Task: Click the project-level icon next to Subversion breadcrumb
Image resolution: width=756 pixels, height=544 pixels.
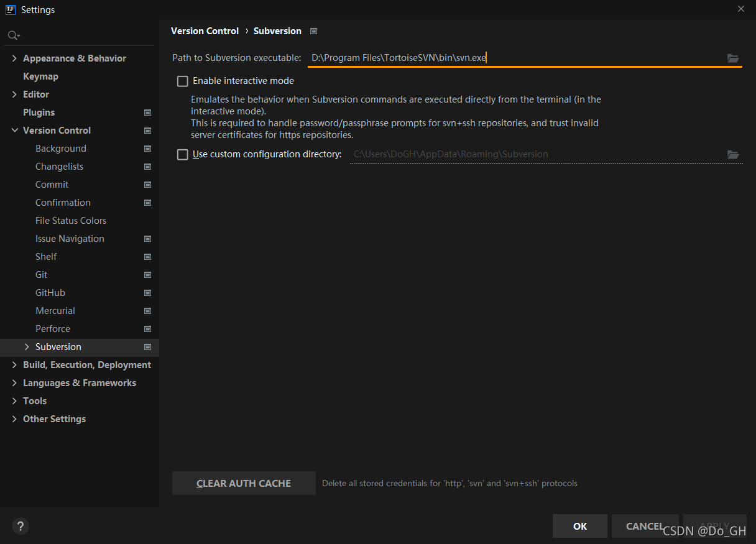Action: point(314,31)
